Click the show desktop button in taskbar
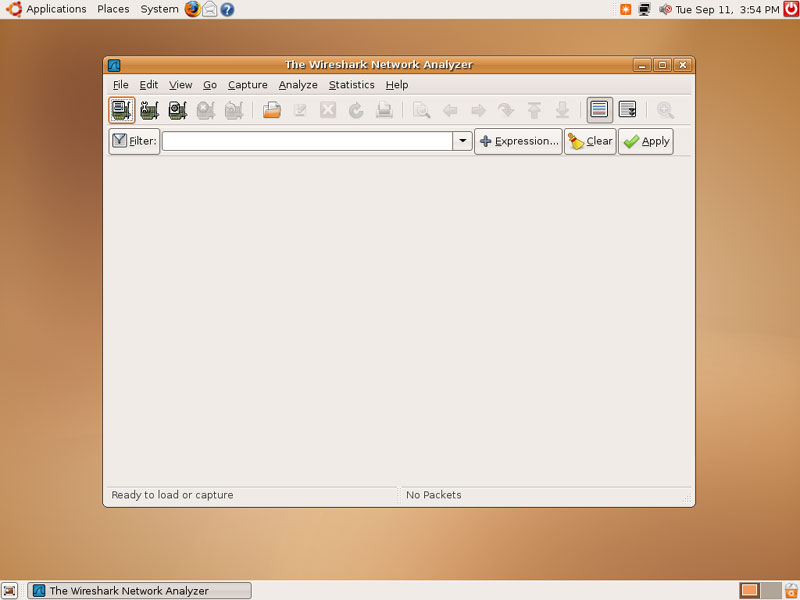The image size is (800, 600). point(9,591)
